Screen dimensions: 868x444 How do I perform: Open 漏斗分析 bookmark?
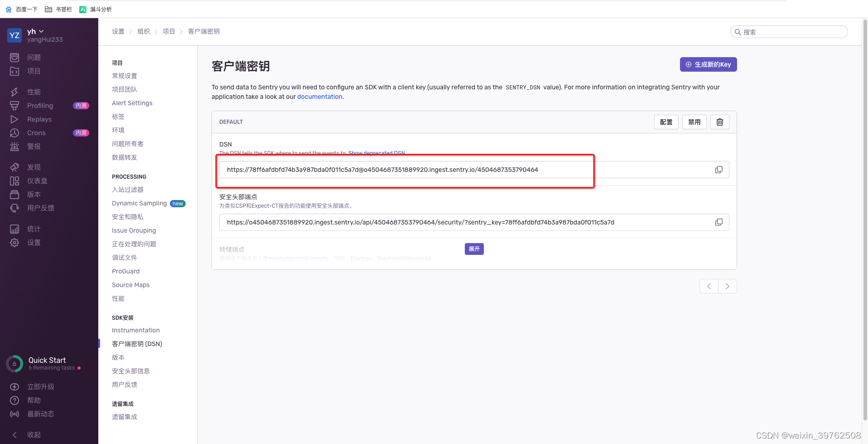pyautogui.click(x=96, y=9)
